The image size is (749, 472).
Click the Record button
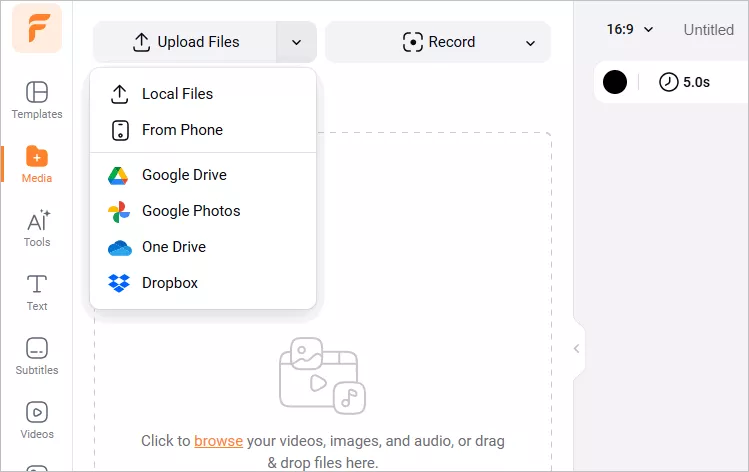[439, 42]
